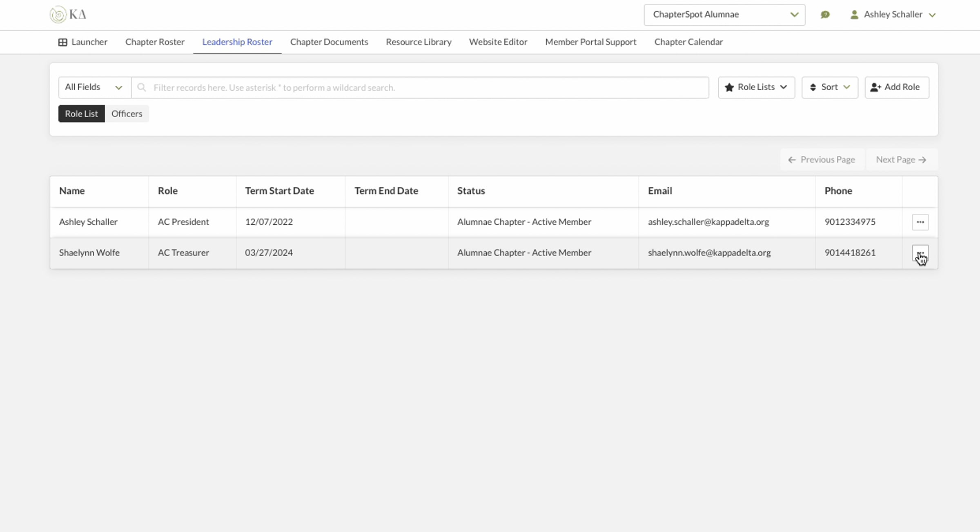Image resolution: width=980 pixels, height=532 pixels.
Task: Switch to the Officers view
Action: coord(127,114)
